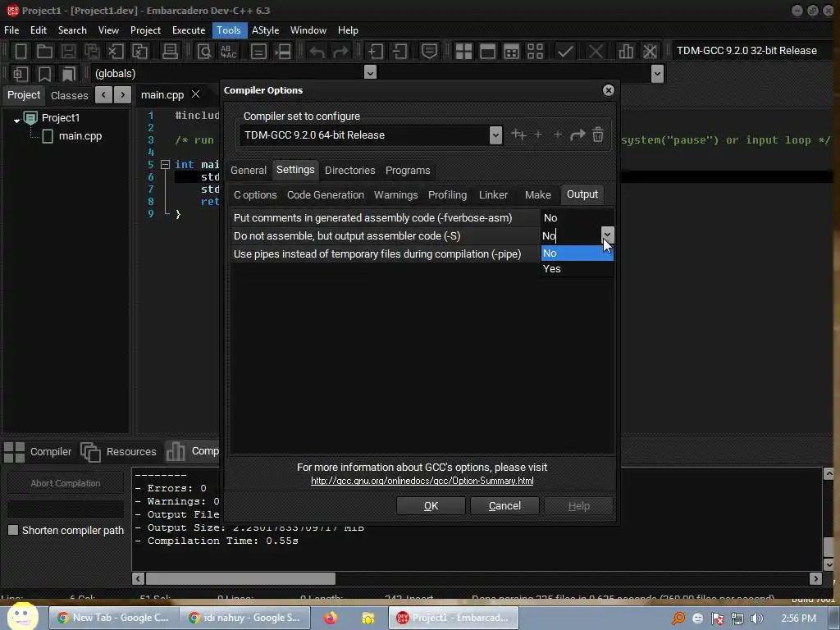The width and height of the screenshot is (840, 630).
Task: Choose No in the open dropdown list
Action: tap(577, 253)
